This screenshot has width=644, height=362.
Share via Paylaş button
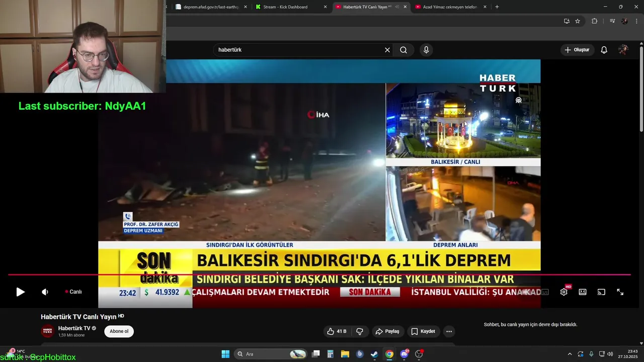(387, 331)
